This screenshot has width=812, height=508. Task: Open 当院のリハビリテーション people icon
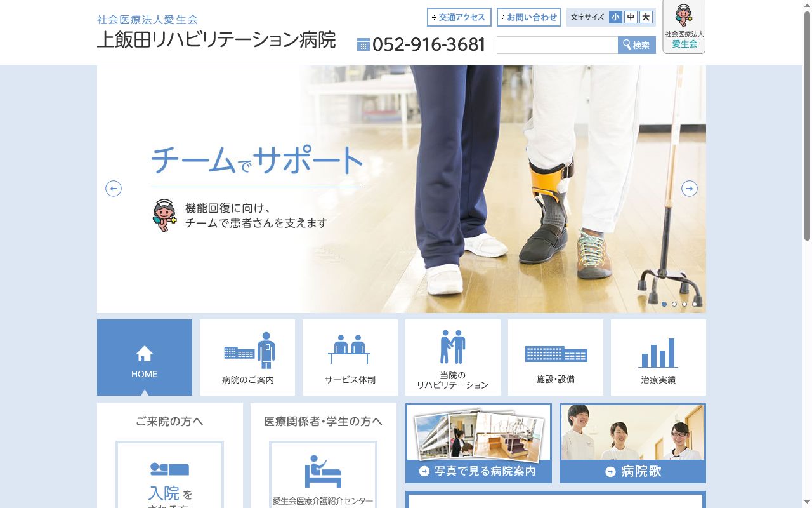click(x=452, y=347)
